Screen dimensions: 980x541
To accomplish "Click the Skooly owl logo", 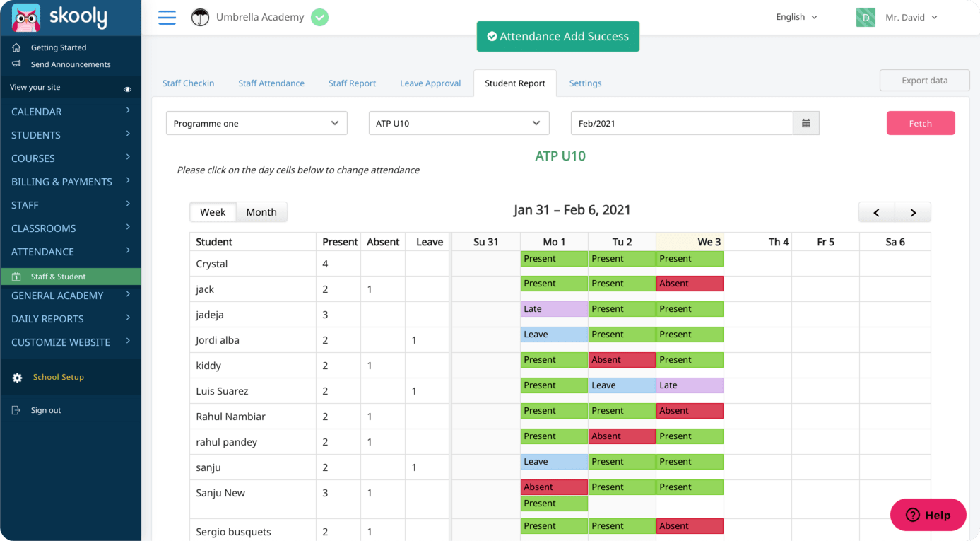I will point(25,17).
